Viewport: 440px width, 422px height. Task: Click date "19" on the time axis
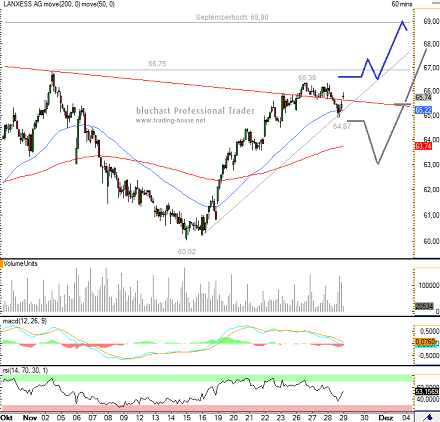pos(218,418)
